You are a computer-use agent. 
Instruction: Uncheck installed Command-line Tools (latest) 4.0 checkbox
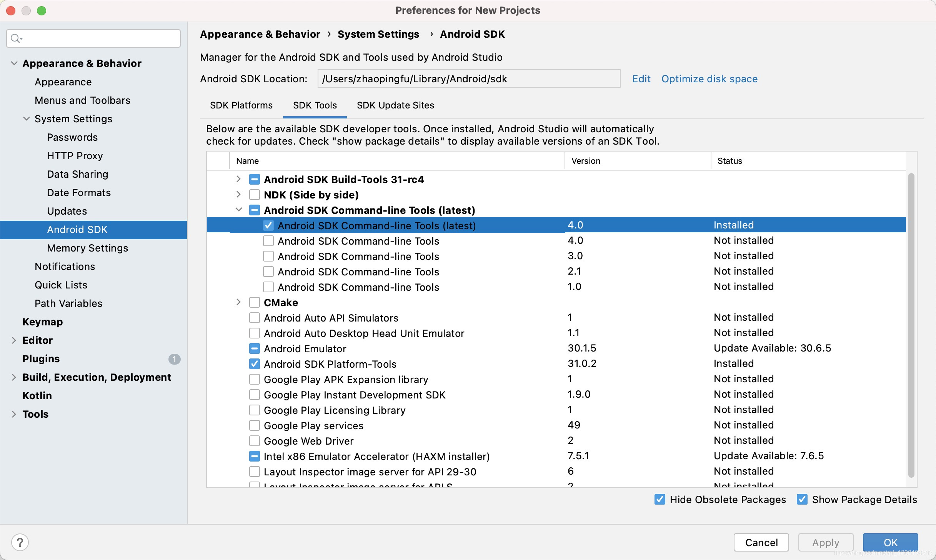click(x=268, y=225)
